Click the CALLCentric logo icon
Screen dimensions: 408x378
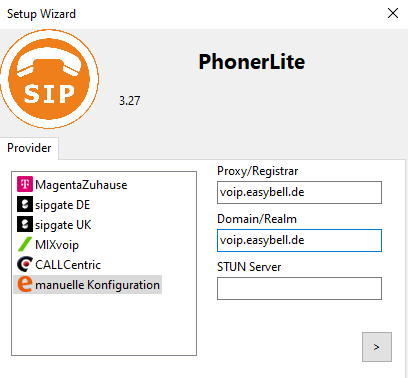point(25,264)
